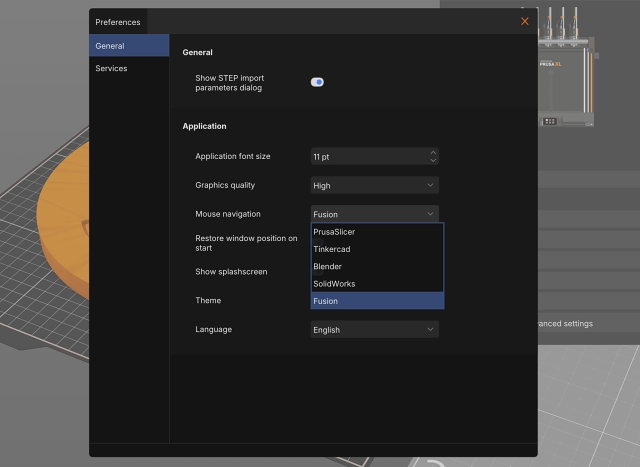Click the 'Application' section heading
The image size is (640, 467).
(x=204, y=126)
